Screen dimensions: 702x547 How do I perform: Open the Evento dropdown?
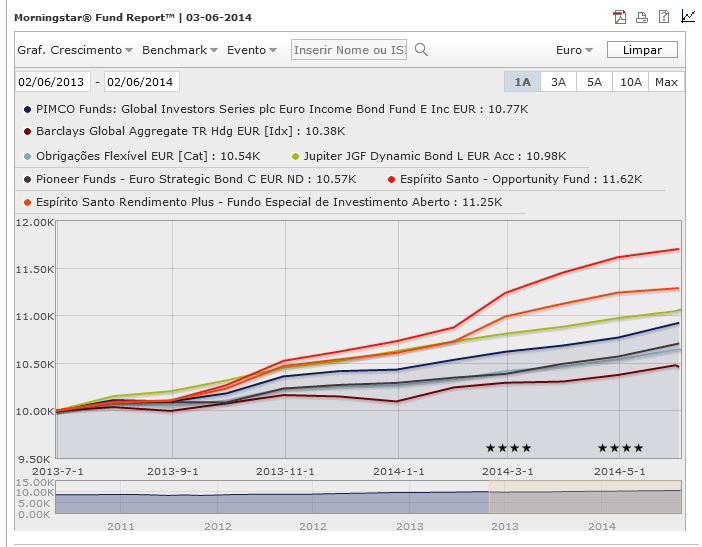252,50
